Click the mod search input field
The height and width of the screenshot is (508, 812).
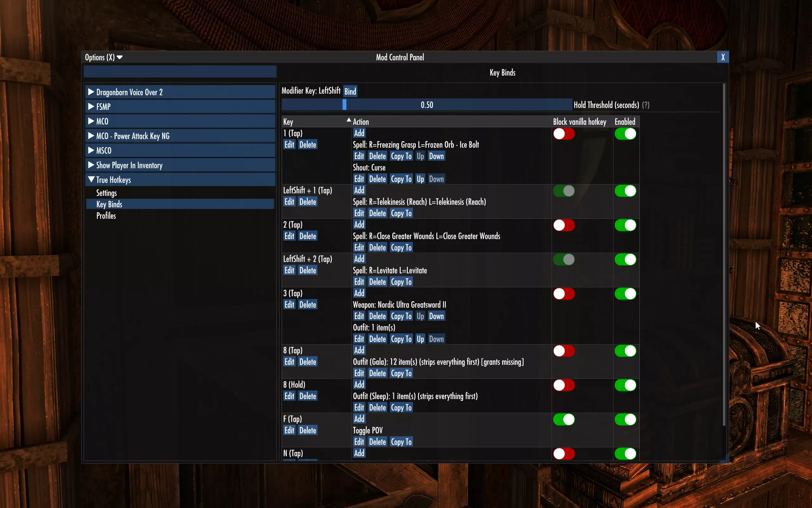tap(180, 71)
